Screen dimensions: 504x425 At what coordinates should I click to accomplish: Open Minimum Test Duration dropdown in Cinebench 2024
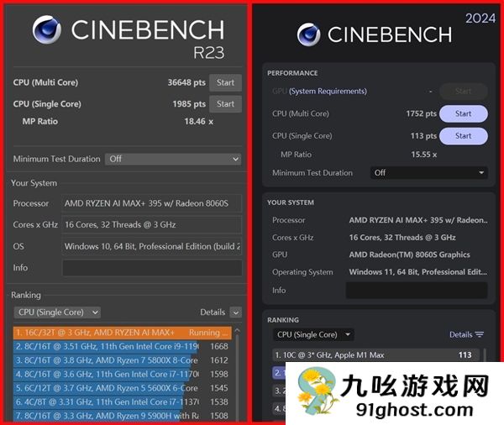point(428,173)
